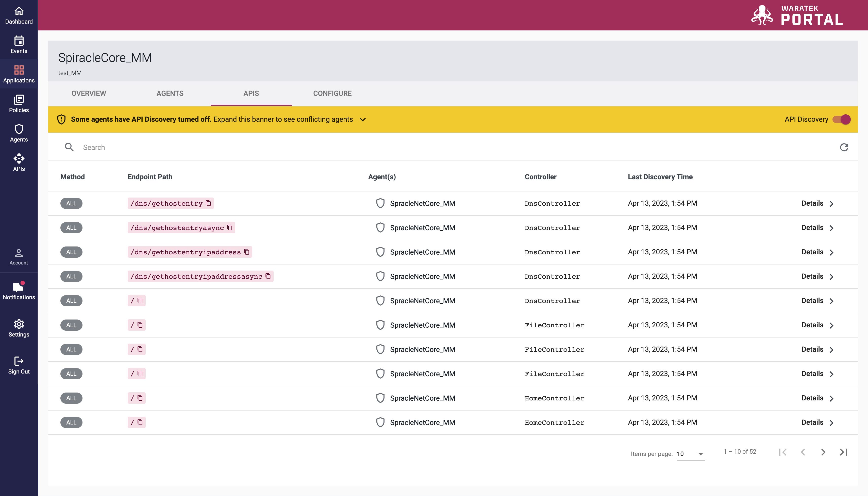Copy the /dns/gethostentryipaddressasync path
Screen dimensions: 868x496
(x=268, y=276)
